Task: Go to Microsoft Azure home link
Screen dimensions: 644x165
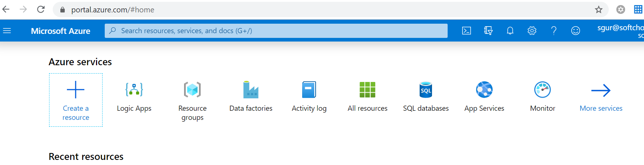Action: (61, 31)
